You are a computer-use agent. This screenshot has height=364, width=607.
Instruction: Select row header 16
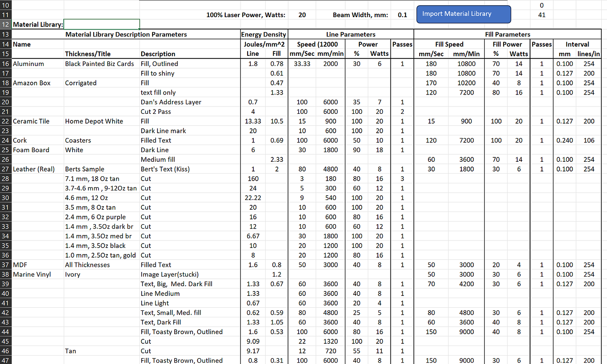pyautogui.click(x=6, y=64)
